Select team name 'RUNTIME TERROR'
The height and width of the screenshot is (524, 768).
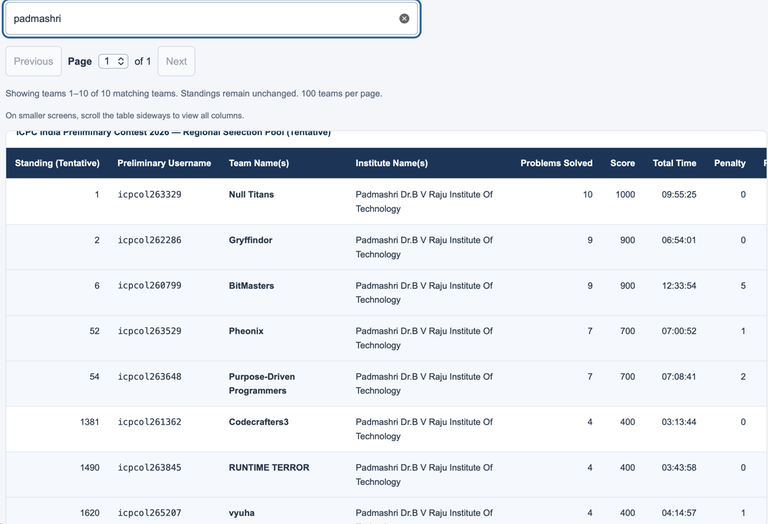point(269,468)
